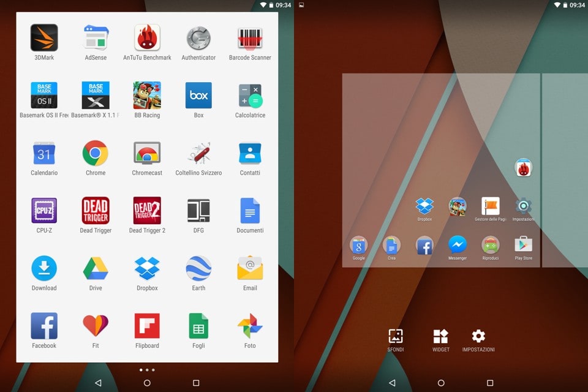Open Calendario app
This screenshot has width=588, height=392.
coord(44,153)
